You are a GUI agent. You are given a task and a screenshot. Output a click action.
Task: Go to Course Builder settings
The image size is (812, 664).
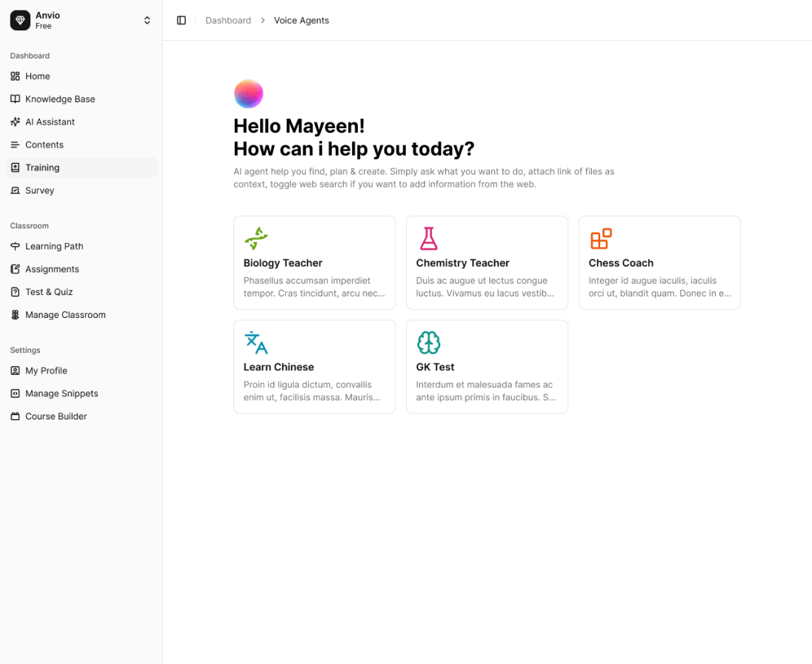pos(55,416)
